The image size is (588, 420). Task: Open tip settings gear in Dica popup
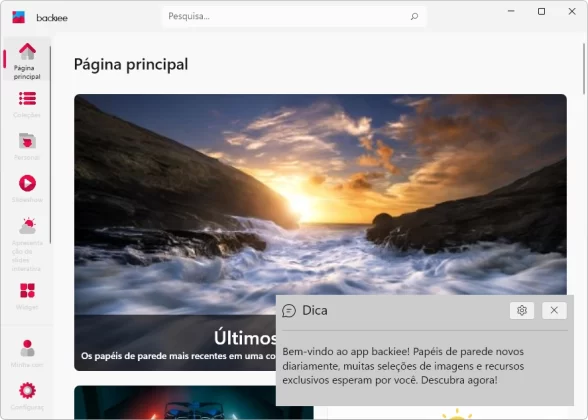(522, 310)
